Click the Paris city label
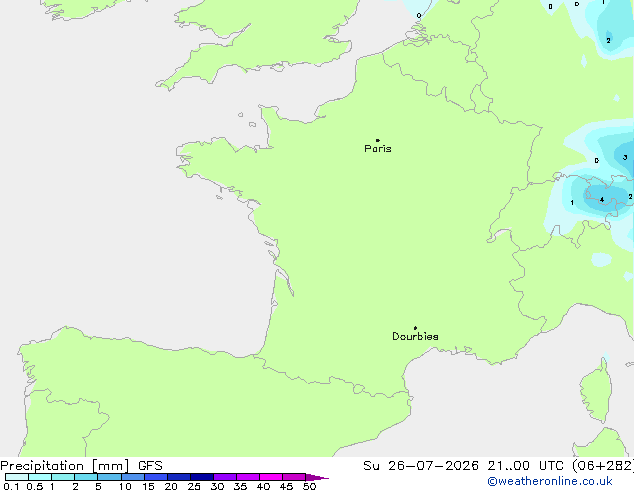The height and width of the screenshot is (490, 634). tap(378, 149)
